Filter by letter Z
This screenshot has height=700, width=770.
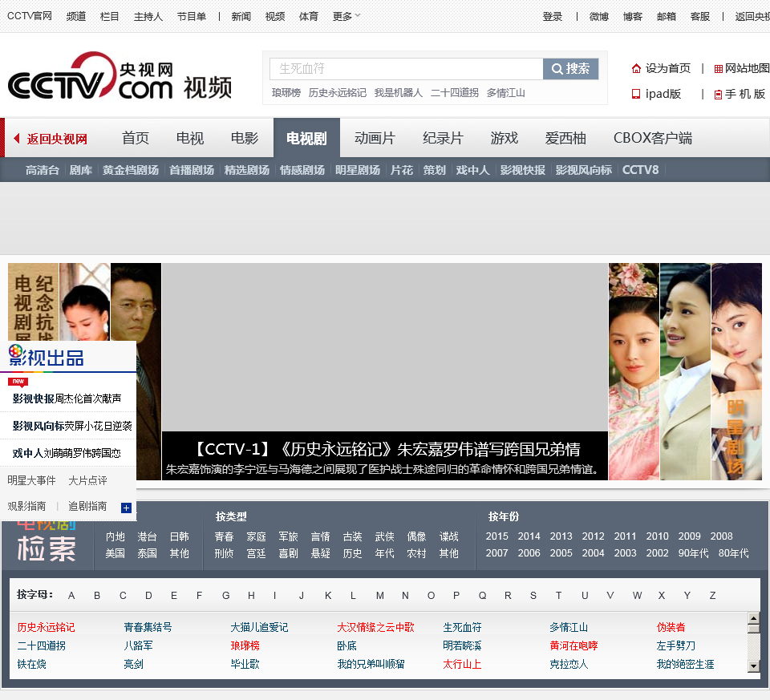tap(712, 596)
